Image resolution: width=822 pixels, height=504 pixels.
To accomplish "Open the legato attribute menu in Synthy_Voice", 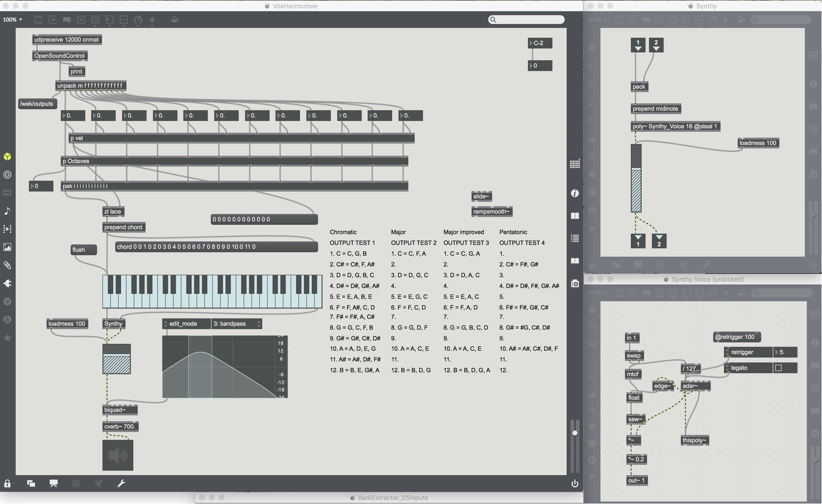I will pyautogui.click(x=748, y=368).
